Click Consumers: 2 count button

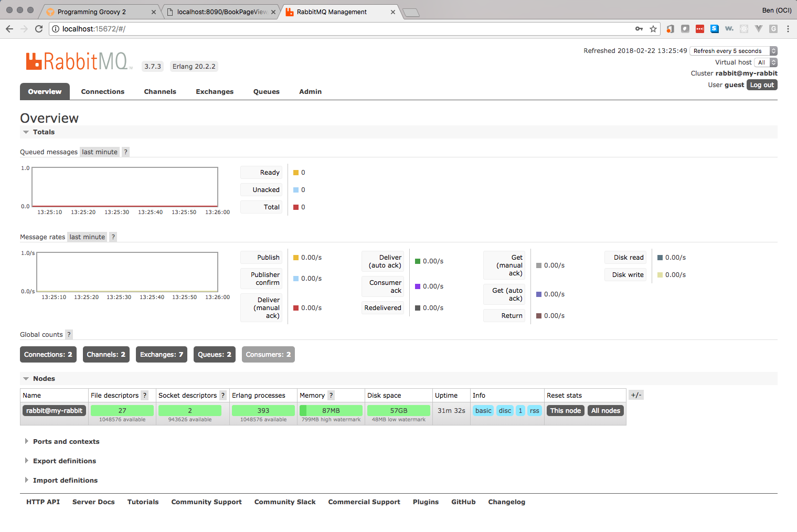268,355
